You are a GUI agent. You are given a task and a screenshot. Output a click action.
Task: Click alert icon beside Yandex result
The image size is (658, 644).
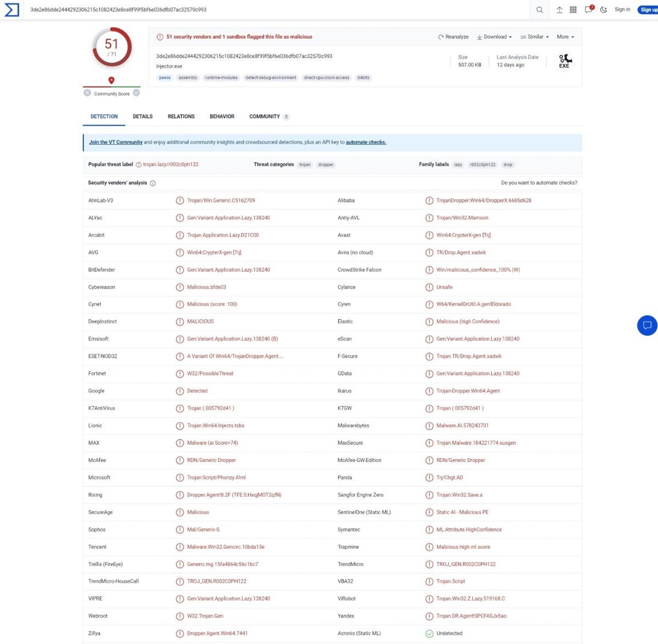click(x=429, y=616)
